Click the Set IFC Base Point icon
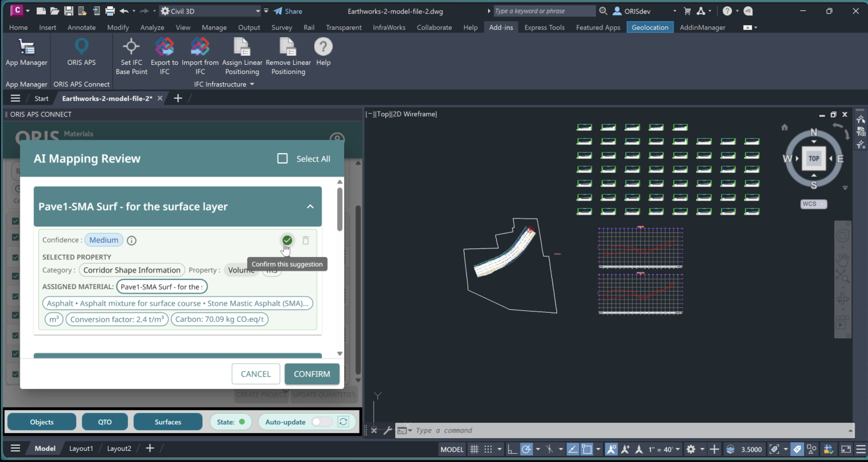The image size is (868, 462). (x=131, y=47)
